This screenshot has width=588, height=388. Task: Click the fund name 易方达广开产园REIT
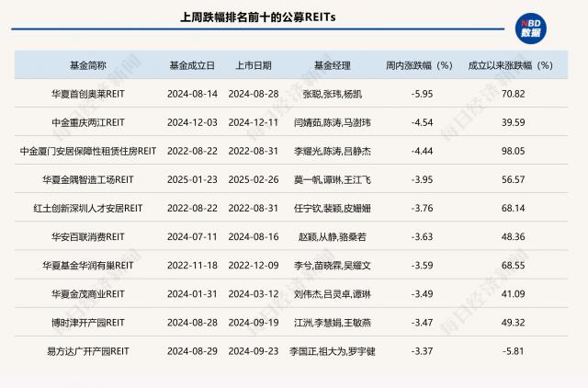coord(88,351)
